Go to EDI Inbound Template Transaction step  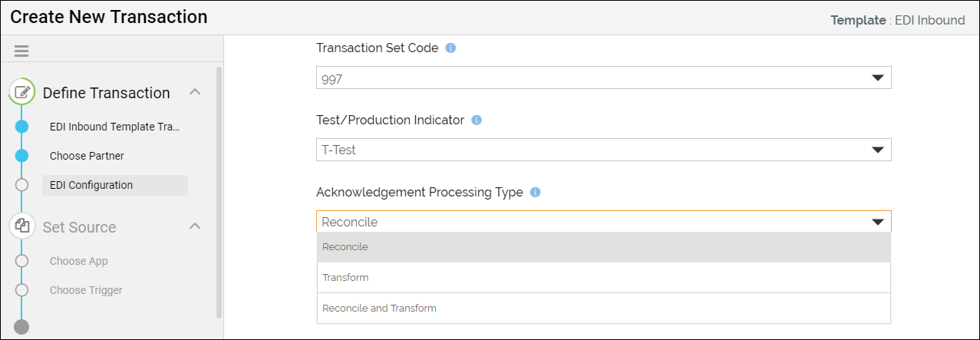[x=114, y=127]
